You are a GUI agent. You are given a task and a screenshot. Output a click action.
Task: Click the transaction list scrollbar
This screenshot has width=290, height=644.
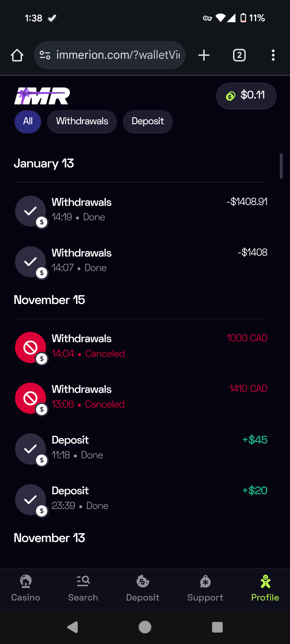281,166
